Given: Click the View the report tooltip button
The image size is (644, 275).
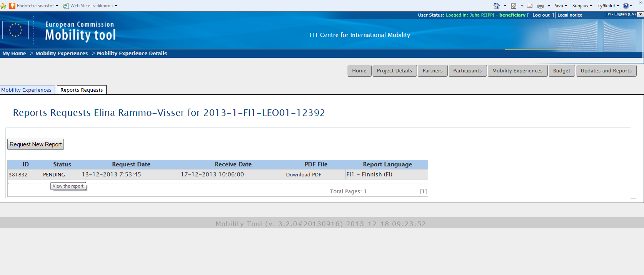Looking at the screenshot, I should tap(68, 186).
